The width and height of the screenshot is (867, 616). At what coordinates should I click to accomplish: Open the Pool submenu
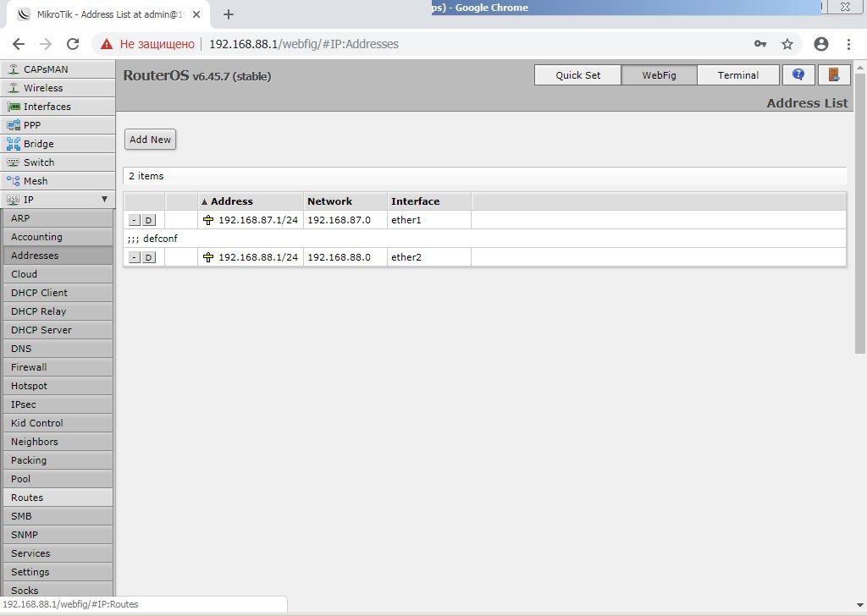[x=58, y=479]
